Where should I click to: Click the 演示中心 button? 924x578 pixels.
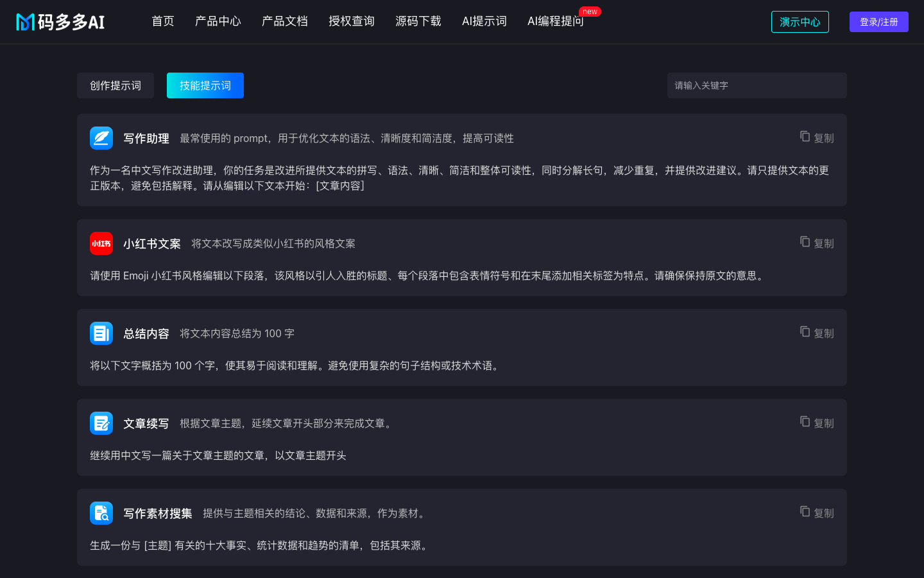coord(800,21)
